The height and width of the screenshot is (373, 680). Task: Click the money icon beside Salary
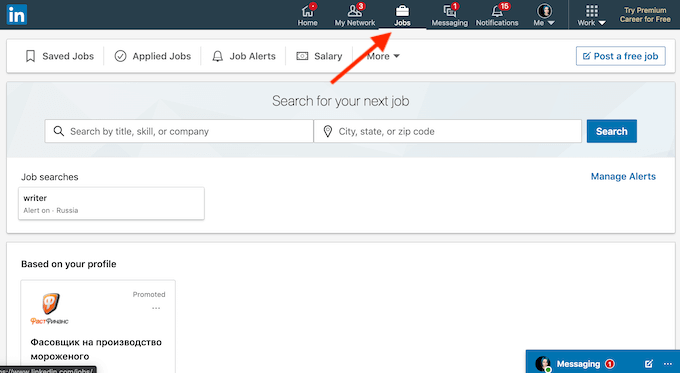[x=302, y=56]
